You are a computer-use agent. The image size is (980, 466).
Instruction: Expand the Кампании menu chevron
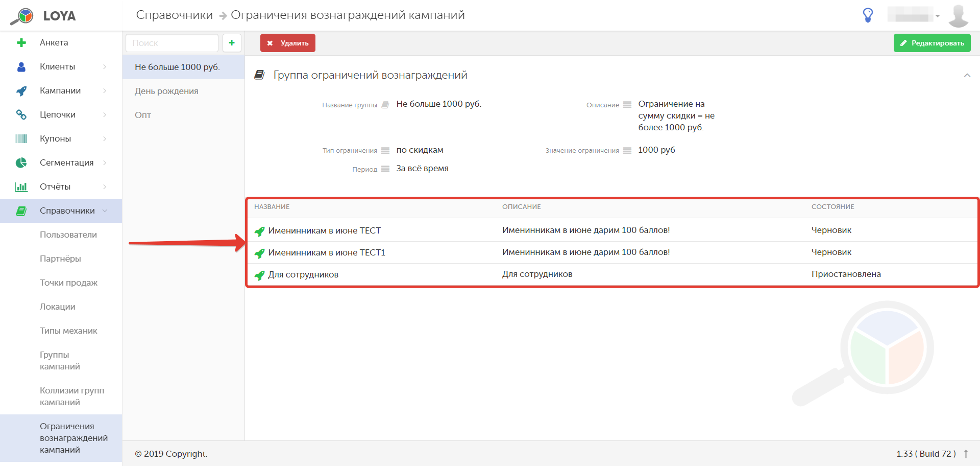[105, 91]
